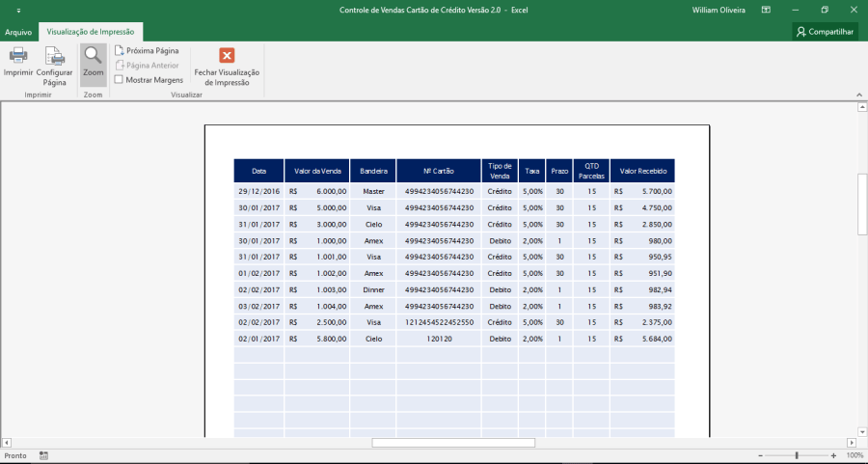Click the disabled Página Anterior button
This screenshot has height=464, width=868.
[x=147, y=66]
